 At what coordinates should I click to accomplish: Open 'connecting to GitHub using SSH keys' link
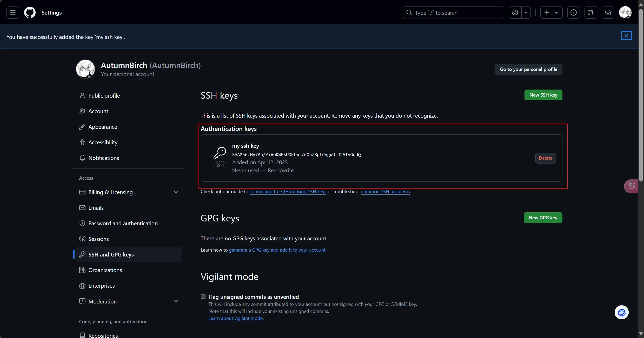[288, 192]
